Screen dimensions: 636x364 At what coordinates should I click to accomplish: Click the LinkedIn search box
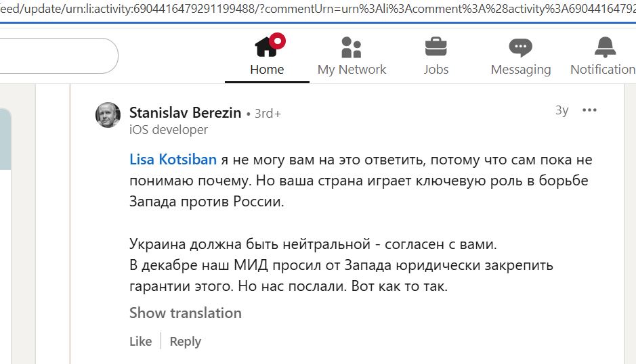54,55
